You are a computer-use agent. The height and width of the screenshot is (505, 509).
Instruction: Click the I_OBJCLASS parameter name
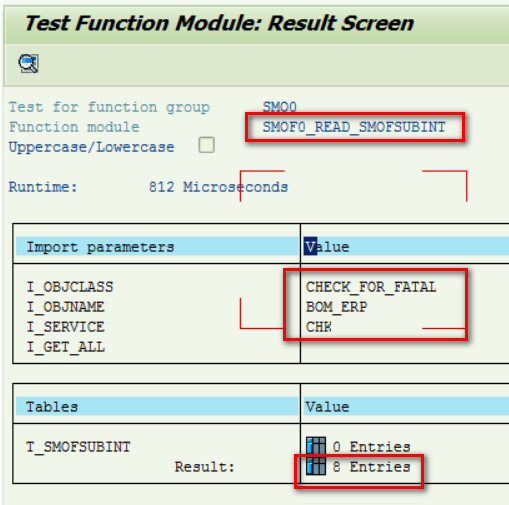(x=70, y=287)
